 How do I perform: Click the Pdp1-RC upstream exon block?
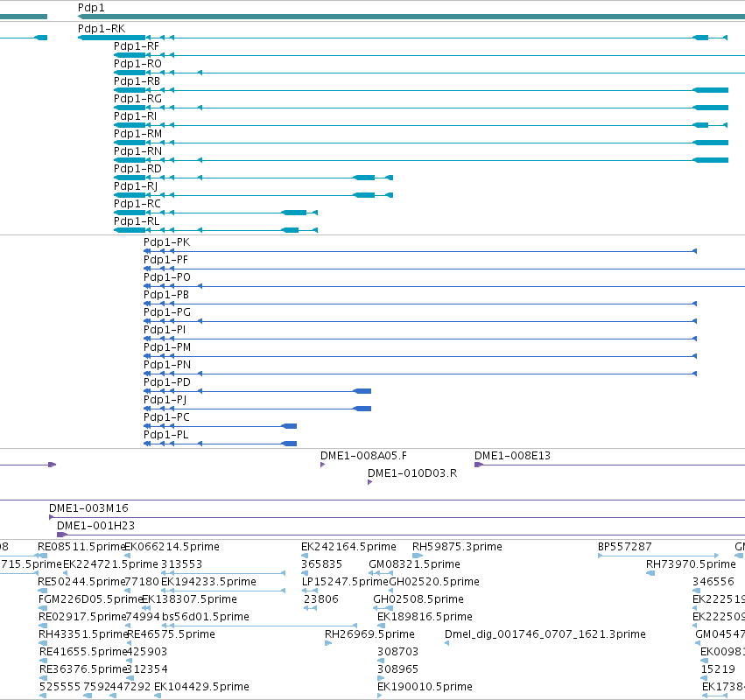[294, 213]
